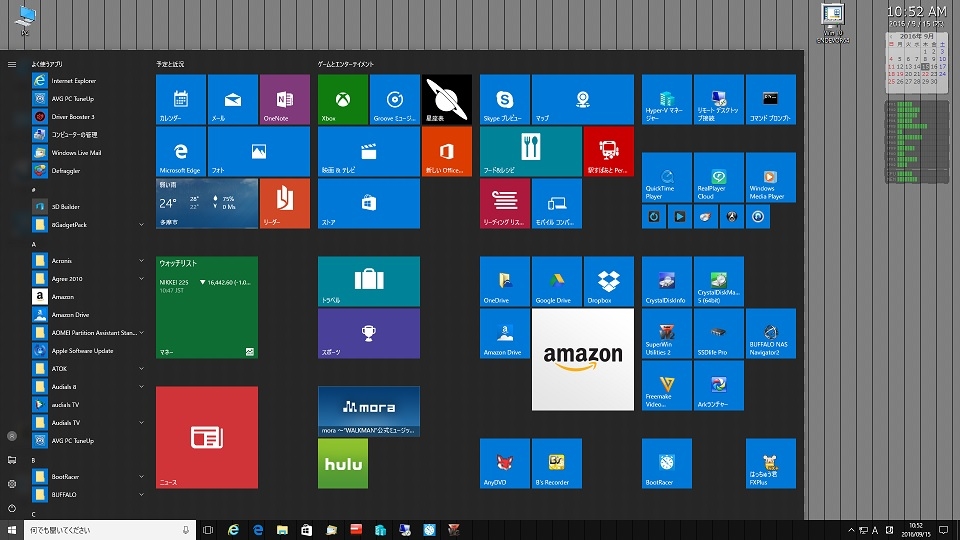Image resolution: width=960 pixels, height=540 pixels.
Task: Open the hulu tile
Action: (x=343, y=463)
